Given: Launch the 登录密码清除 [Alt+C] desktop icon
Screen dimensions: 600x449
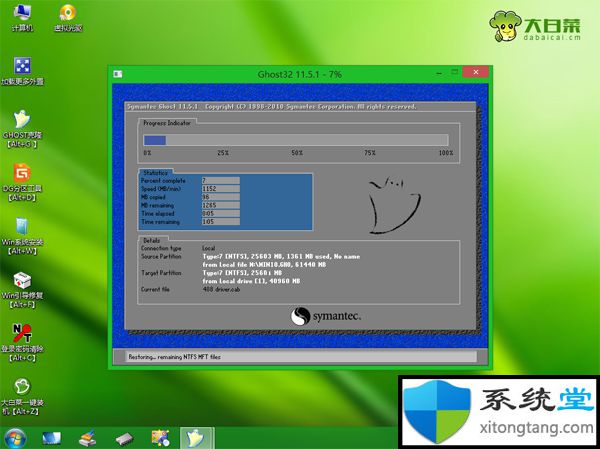Looking at the screenshot, I should pyautogui.click(x=22, y=343).
